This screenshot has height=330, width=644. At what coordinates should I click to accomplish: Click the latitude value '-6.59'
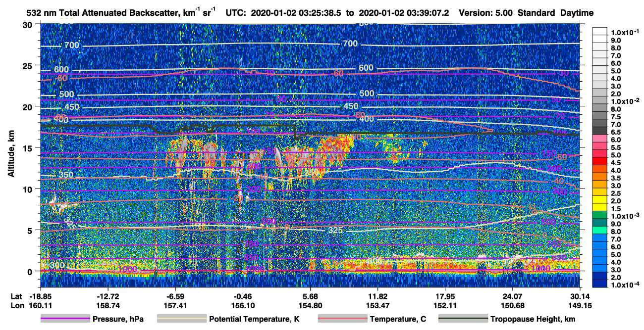175,296
